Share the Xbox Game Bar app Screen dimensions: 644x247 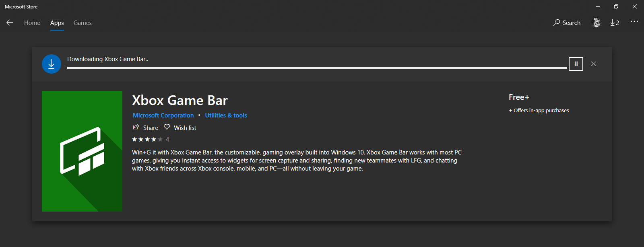[x=146, y=128]
